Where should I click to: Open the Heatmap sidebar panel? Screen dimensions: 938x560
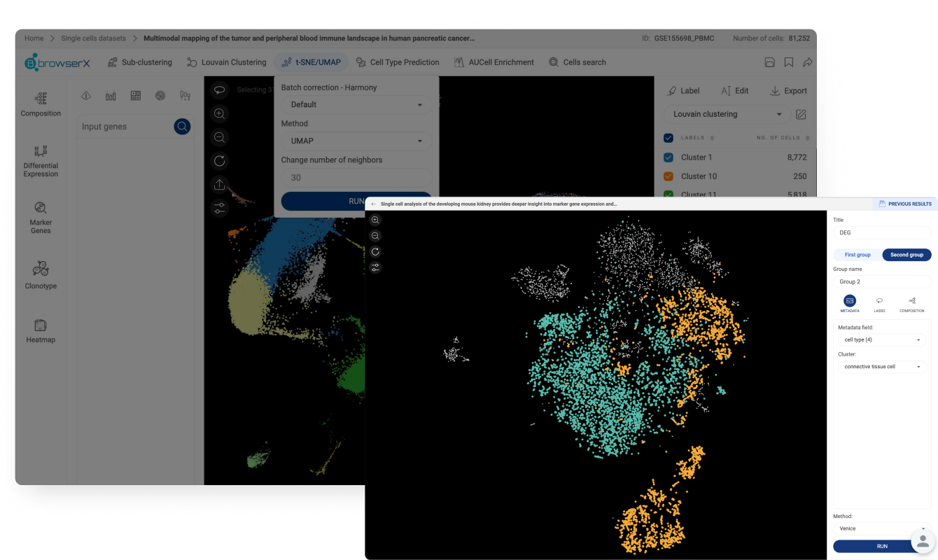[41, 331]
